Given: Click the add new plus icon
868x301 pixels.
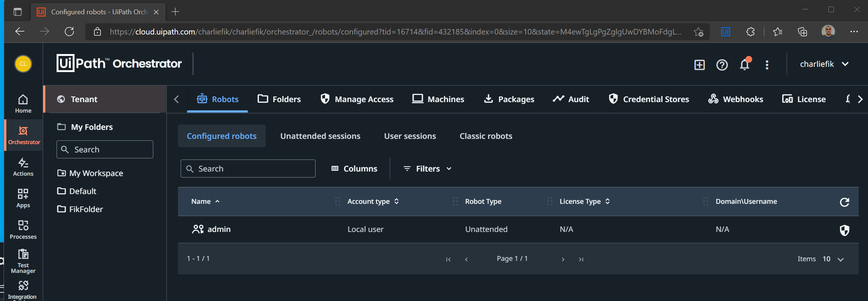Looking at the screenshot, I should (x=699, y=65).
